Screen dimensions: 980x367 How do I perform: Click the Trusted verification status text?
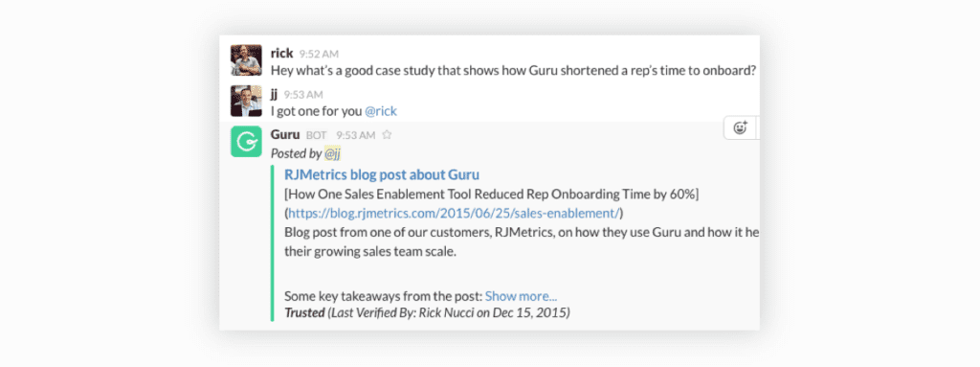304,312
